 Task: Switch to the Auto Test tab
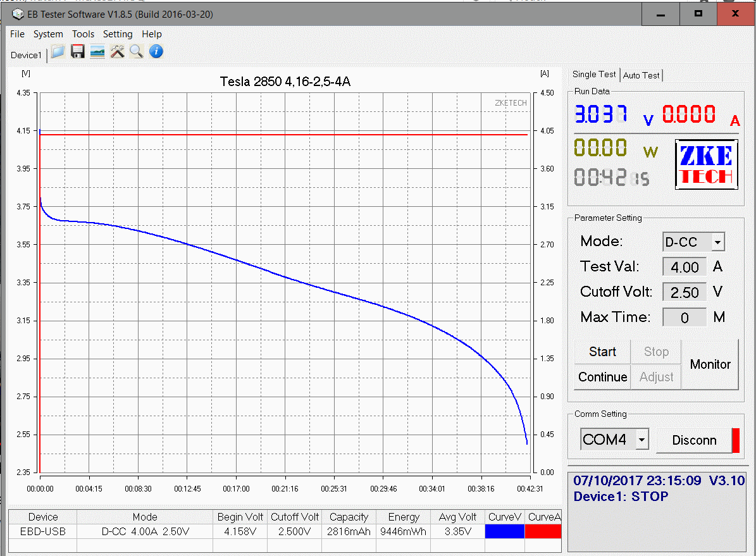point(641,75)
